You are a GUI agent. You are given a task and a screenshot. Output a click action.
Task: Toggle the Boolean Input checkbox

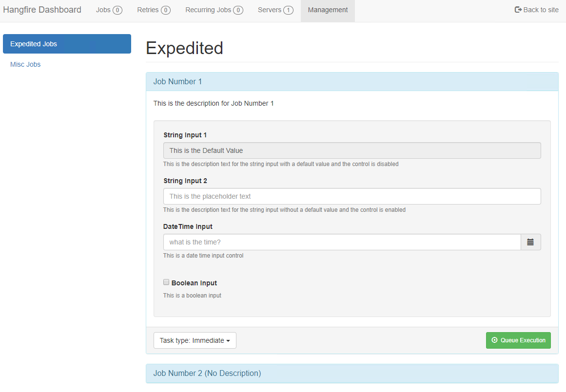tap(166, 282)
